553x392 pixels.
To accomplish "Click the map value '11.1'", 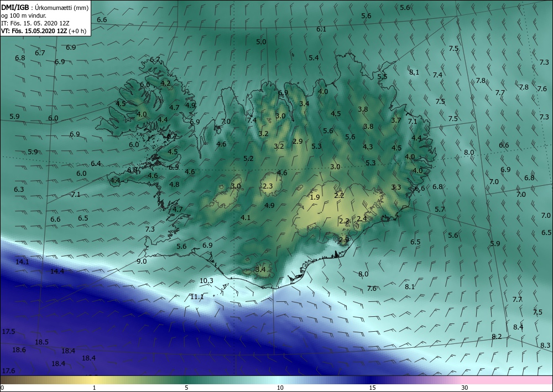I will coord(197,296).
